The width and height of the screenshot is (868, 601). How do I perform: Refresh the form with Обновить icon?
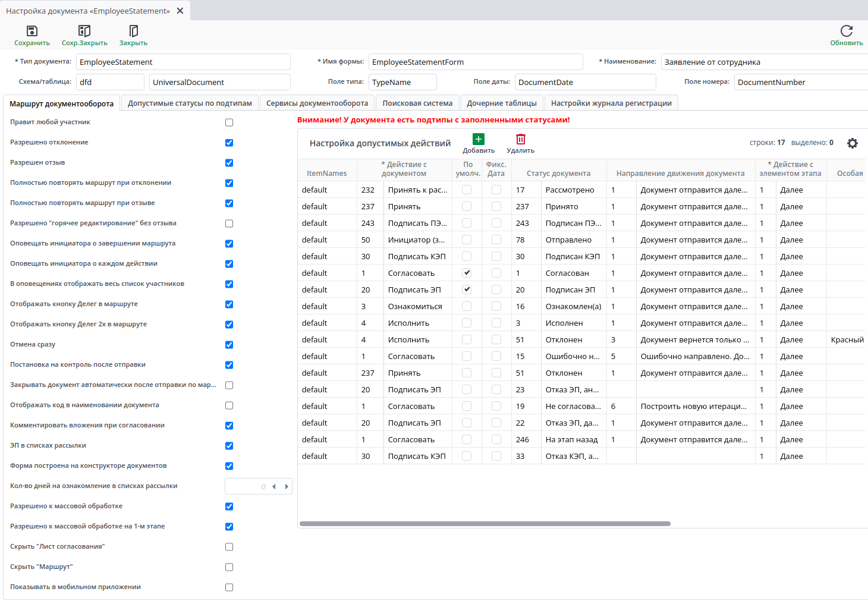(x=846, y=31)
